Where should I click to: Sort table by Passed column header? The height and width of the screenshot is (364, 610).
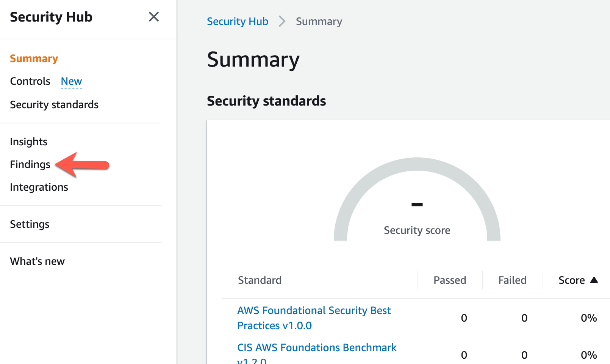pos(450,280)
